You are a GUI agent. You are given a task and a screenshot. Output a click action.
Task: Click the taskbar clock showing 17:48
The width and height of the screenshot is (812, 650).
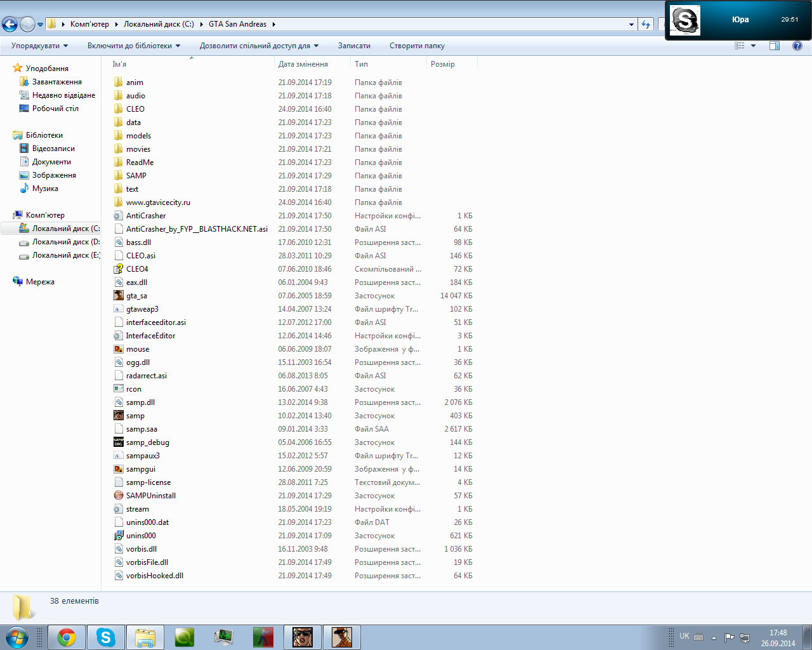click(x=778, y=638)
